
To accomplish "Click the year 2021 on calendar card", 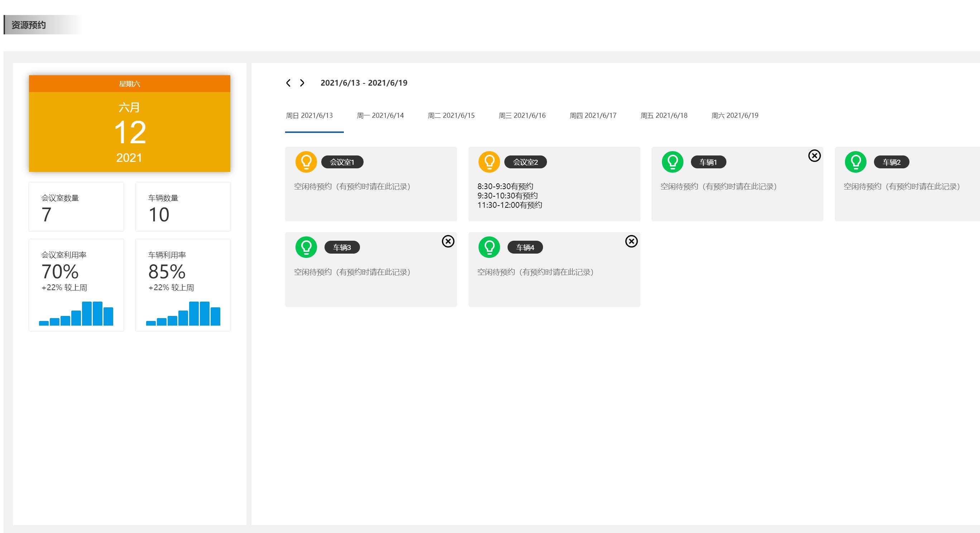I will pos(129,158).
